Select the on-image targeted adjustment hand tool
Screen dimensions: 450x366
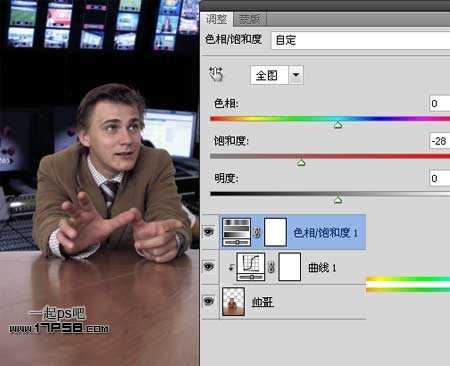tap(216, 74)
